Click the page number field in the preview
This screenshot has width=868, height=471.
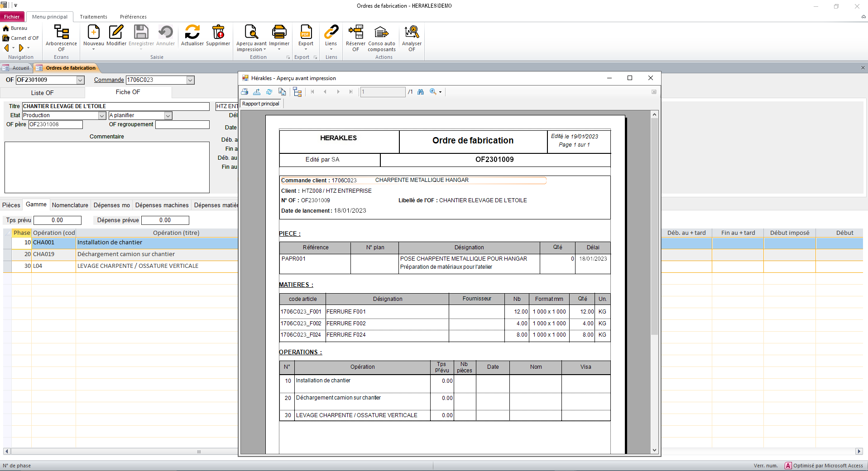(382, 92)
